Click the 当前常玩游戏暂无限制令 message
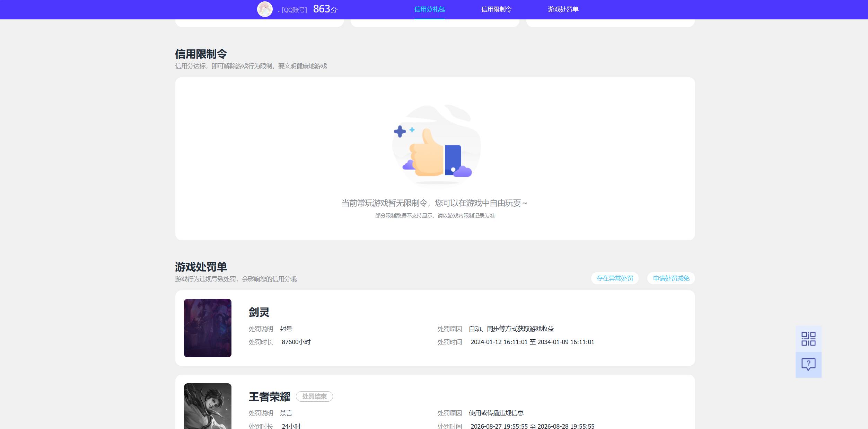 [435, 203]
